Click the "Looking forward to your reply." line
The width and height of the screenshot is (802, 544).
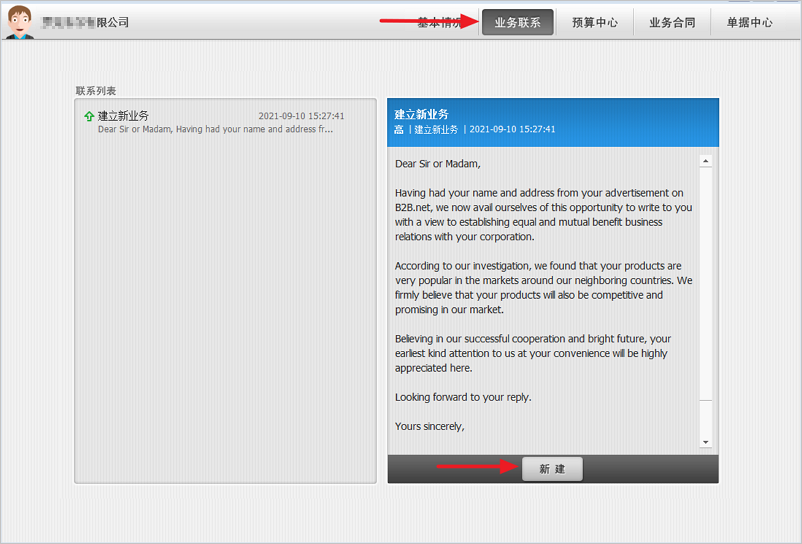463,397
